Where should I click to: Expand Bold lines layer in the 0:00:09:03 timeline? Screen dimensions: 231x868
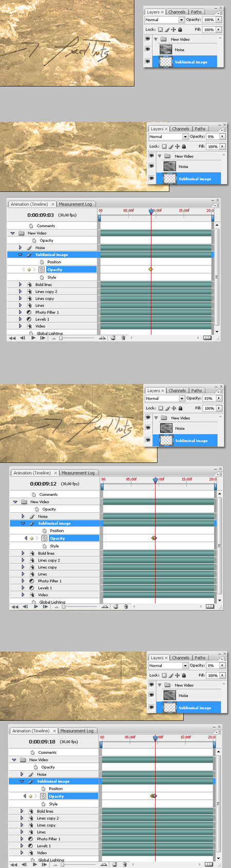pos(21,284)
